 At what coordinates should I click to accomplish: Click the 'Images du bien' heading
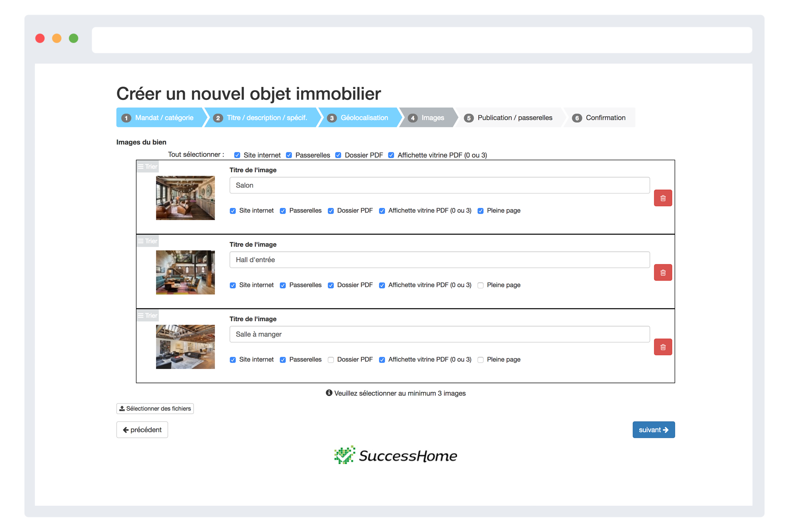141,142
